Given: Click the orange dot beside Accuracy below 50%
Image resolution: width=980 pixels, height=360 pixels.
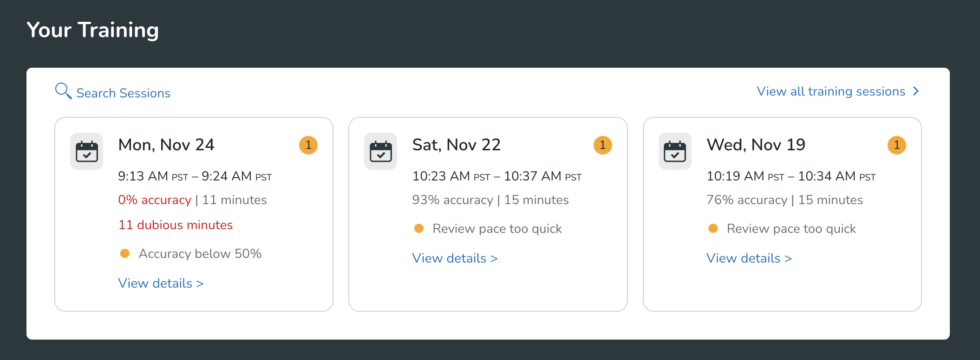Looking at the screenshot, I should [x=124, y=253].
